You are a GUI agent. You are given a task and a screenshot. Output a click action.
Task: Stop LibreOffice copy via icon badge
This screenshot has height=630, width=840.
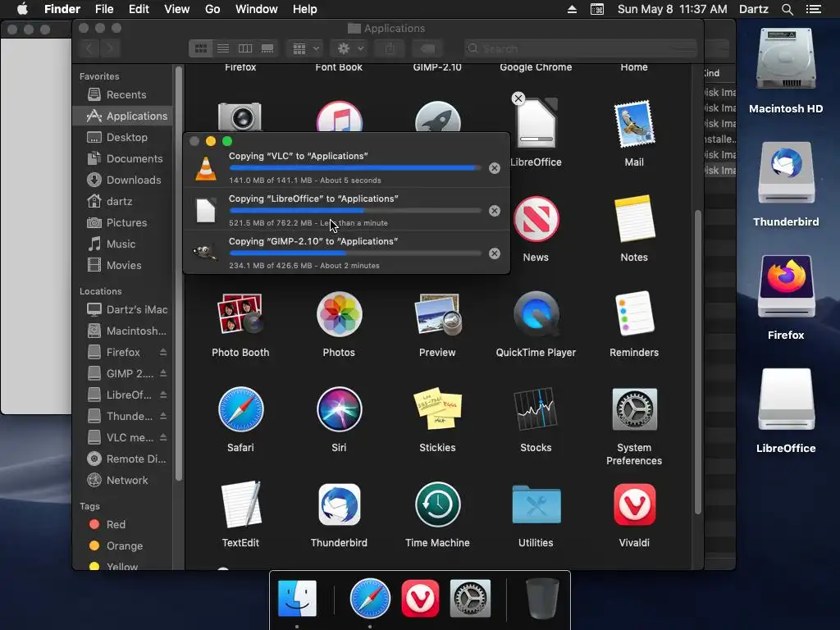518,98
